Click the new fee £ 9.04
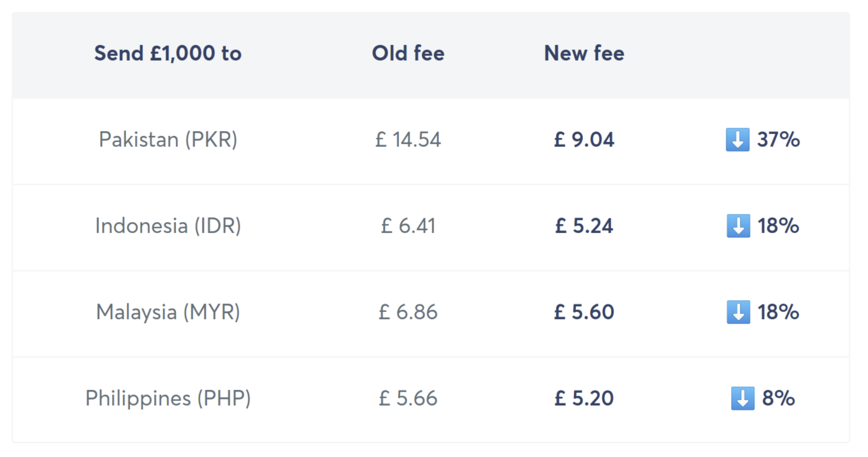The height and width of the screenshot is (457, 868). tap(584, 139)
